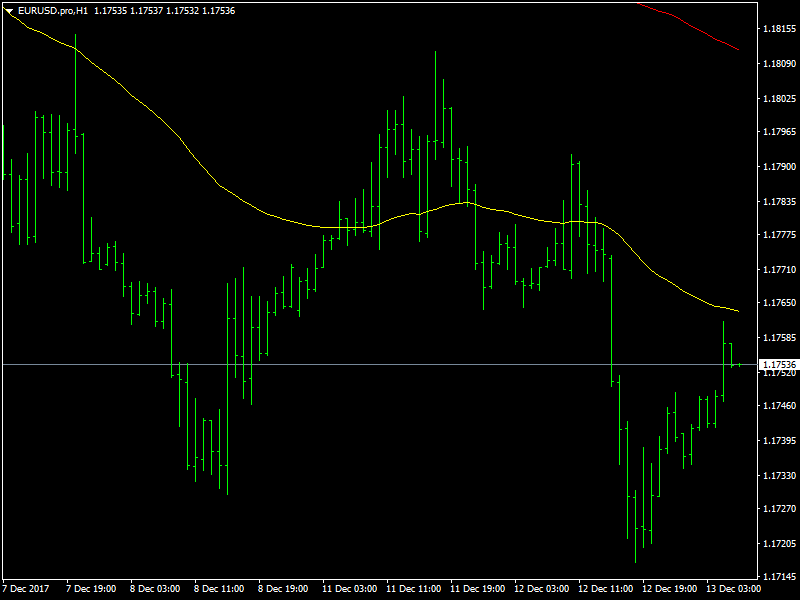The image size is (800, 600).
Task: Click the 7 Dec 19:00 time label
Action: point(91,589)
